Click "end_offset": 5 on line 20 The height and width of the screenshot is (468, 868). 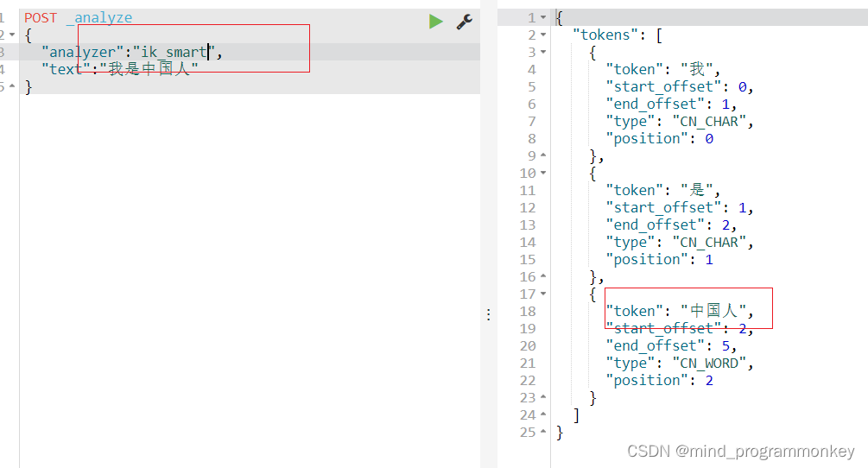(668, 345)
